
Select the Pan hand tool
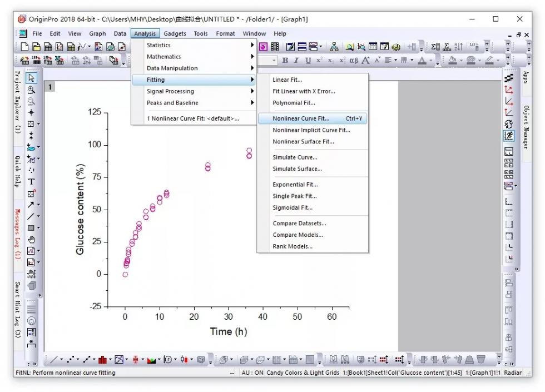[31, 240]
